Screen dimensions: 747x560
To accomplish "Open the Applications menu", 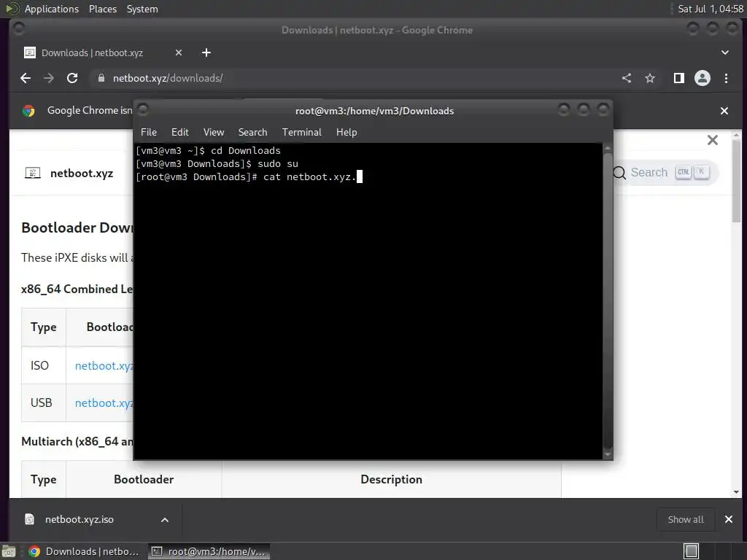I will coord(52,9).
